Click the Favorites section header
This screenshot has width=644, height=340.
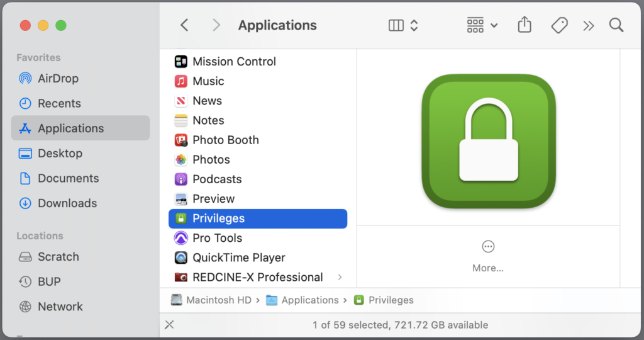(x=38, y=57)
